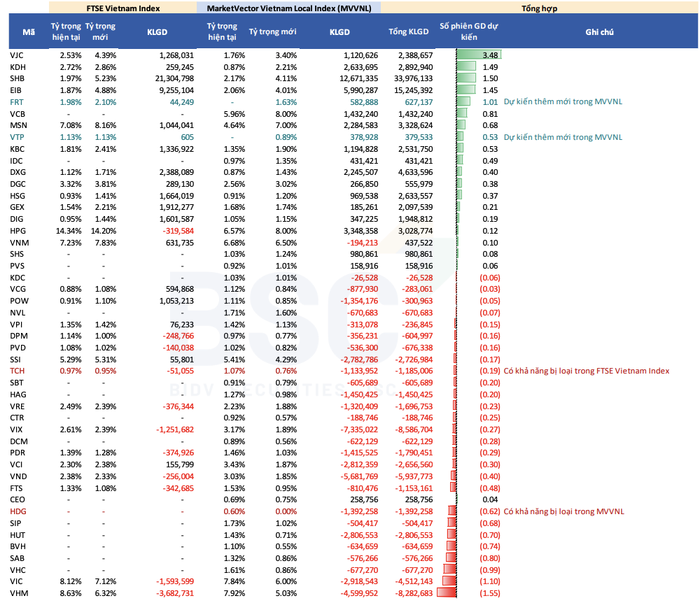Select the HSG ticker cell
This screenshot has height=603, width=700.
pyautogui.click(x=17, y=196)
